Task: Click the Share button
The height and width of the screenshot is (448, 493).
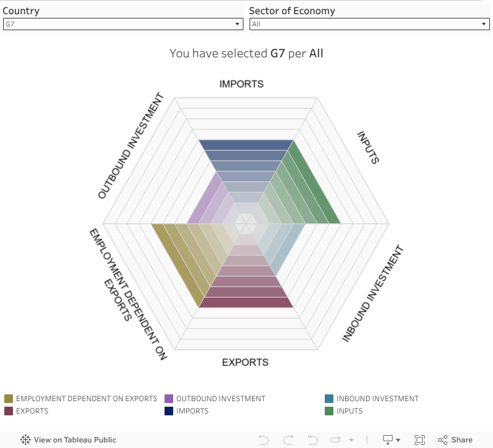Action: [x=455, y=440]
